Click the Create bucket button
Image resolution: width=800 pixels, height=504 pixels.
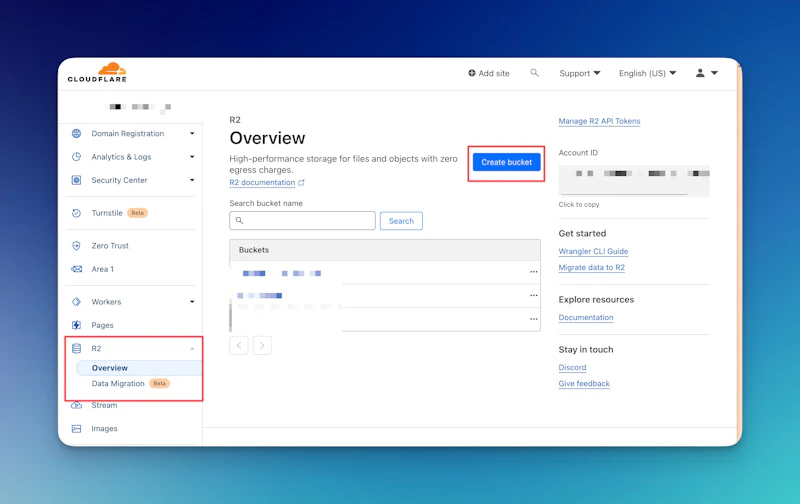click(x=507, y=162)
